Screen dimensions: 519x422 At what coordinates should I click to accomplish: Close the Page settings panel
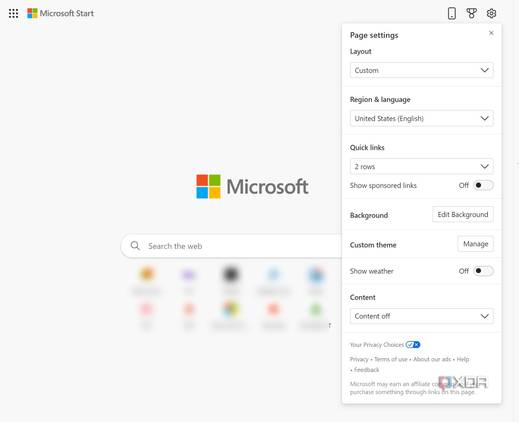(491, 33)
